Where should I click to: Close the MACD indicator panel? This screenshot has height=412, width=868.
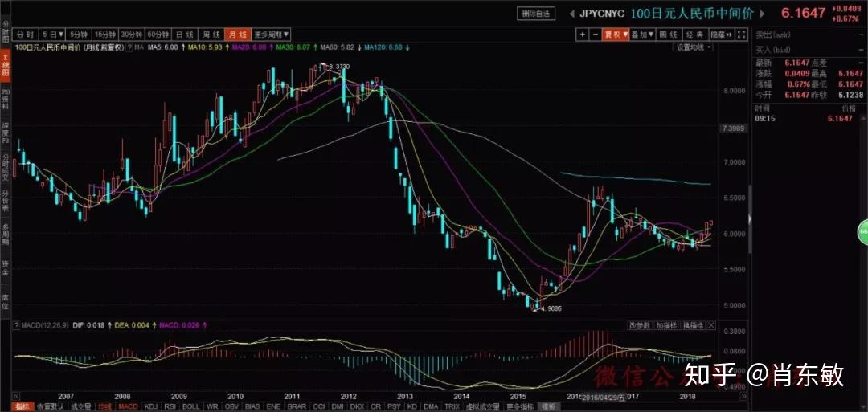pos(710,325)
